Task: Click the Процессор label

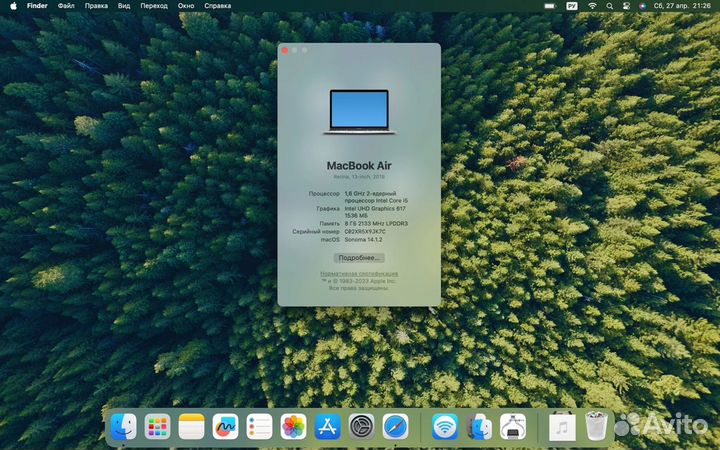Action: tap(324, 194)
